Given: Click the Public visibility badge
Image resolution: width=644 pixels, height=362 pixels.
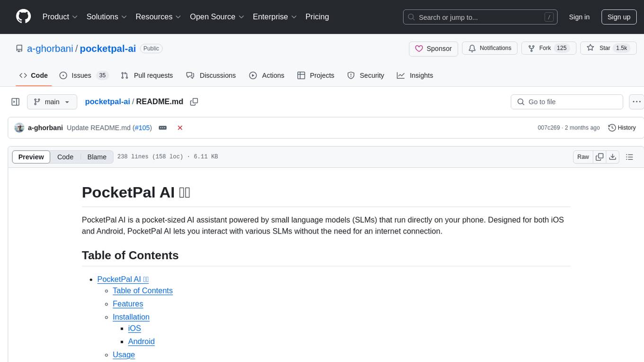Looking at the screenshot, I should 151,48.
